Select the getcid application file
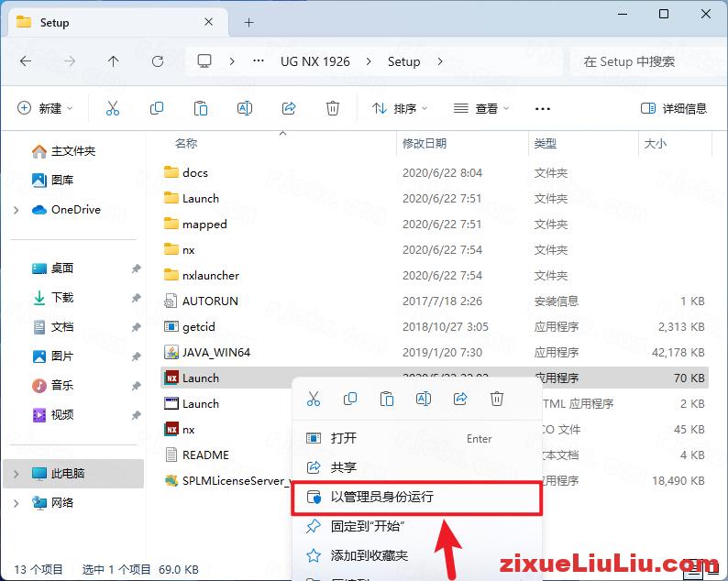Viewport: 728px width, 581px height. click(199, 326)
